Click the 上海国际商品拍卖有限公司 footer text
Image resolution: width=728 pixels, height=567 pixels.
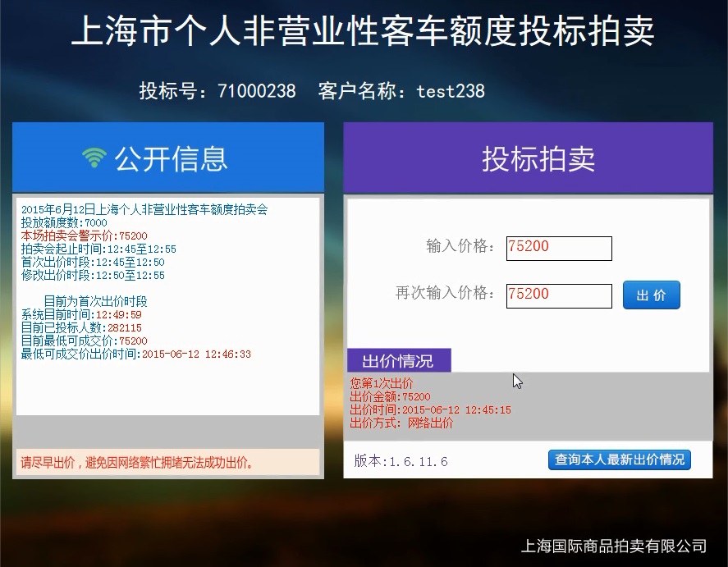click(613, 546)
